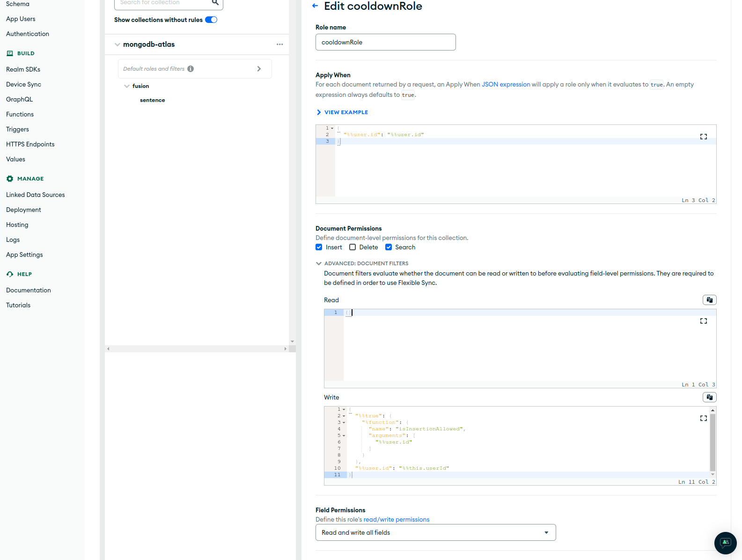Go to Deployment page
The image size is (742, 560).
coord(23,210)
